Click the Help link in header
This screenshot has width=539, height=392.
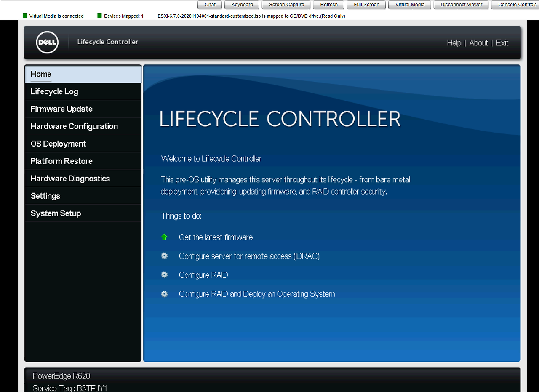click(454, 43)
